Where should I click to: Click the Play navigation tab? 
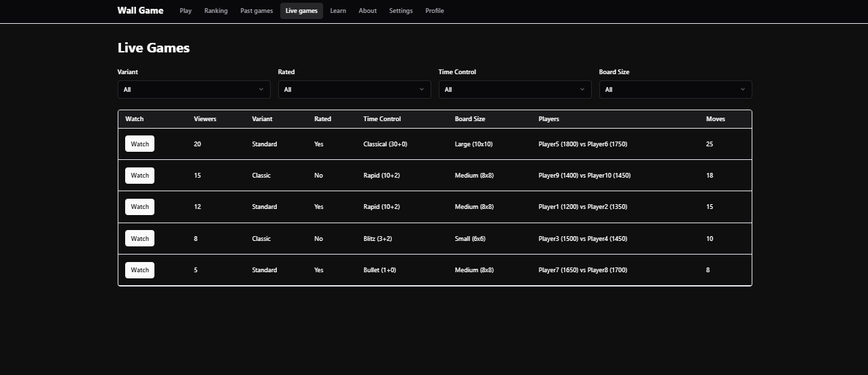tap(186, 11)
